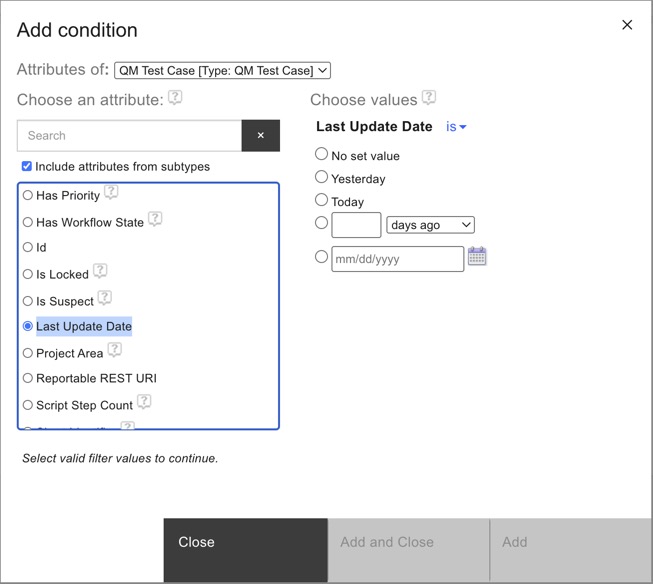Click the help icon next to Is Suspect
Image resolution: width=653 pixels, height=584 pixels.
click(x=105, y=298)
